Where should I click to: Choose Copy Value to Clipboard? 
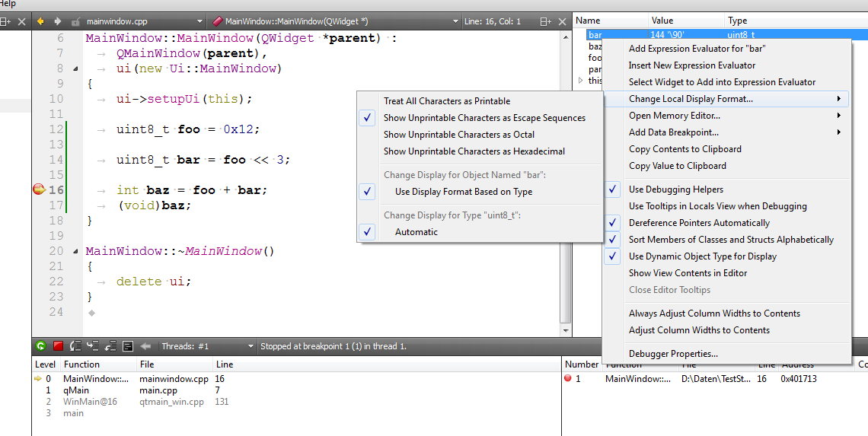(677, 166)
